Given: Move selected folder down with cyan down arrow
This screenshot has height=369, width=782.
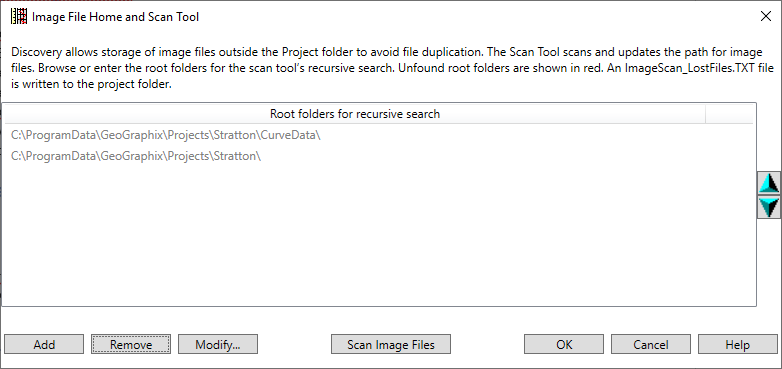Looking at the screenshot, I should (x=769, y=207).
